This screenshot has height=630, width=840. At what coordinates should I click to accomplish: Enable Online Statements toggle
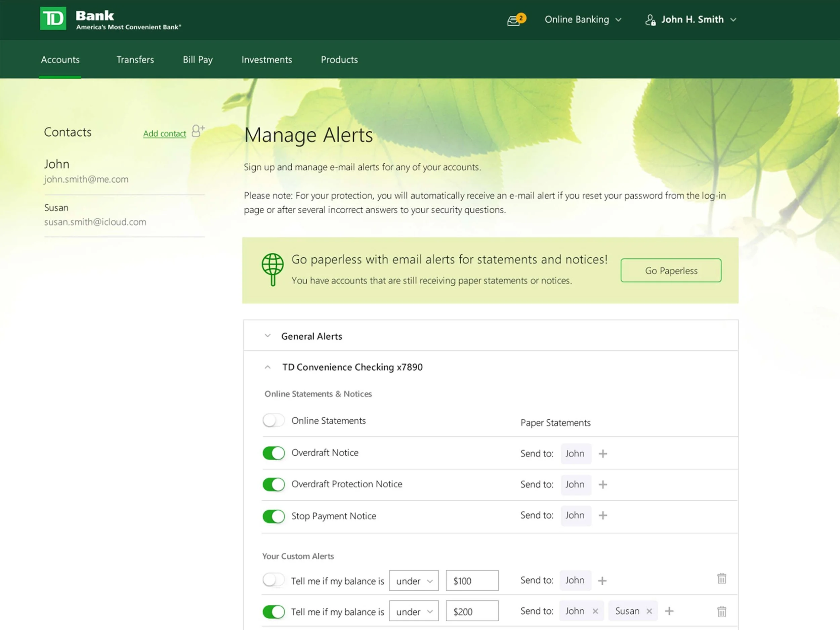tap(274, 420)
